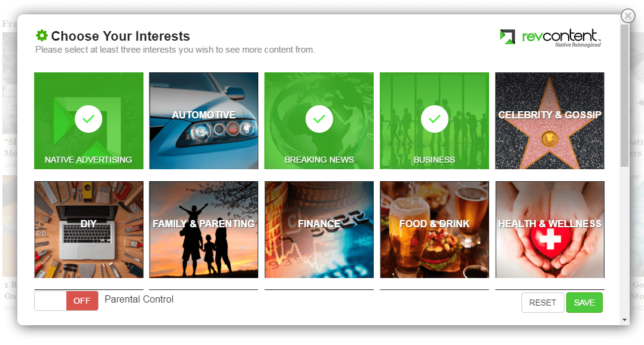Click the green gear icon beside title
Viewport: 644px width, 345px height.
click(x=41, y=35)
